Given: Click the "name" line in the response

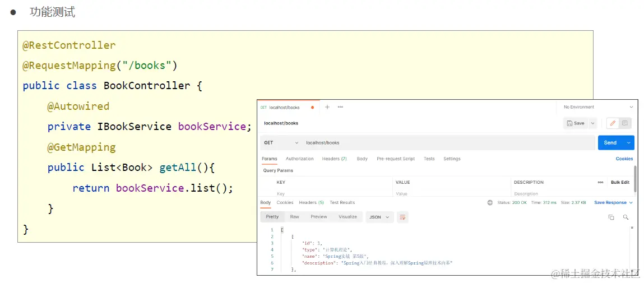Looking at the screenshot, I should [336, 256].
